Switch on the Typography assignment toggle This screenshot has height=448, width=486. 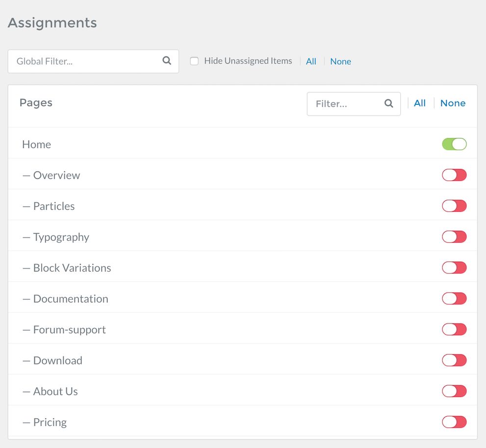454,237
